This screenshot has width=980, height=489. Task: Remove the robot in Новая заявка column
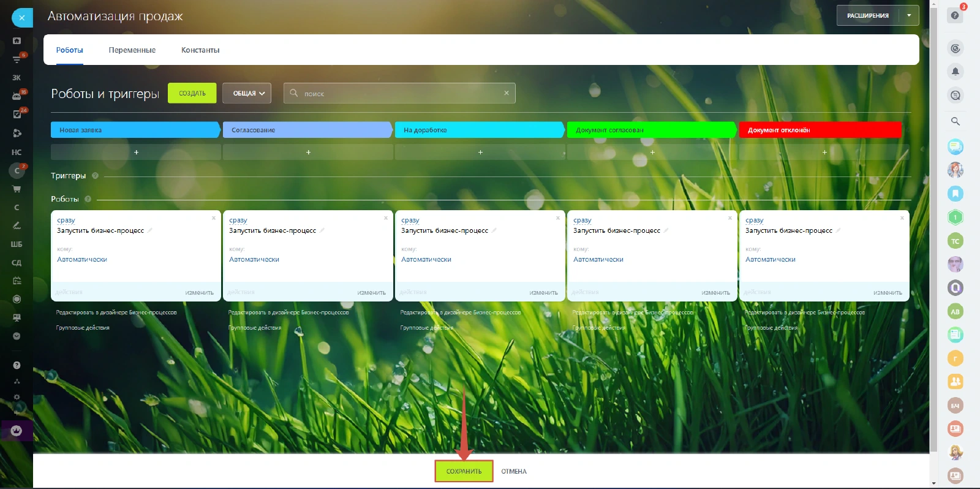click(214, 218)
